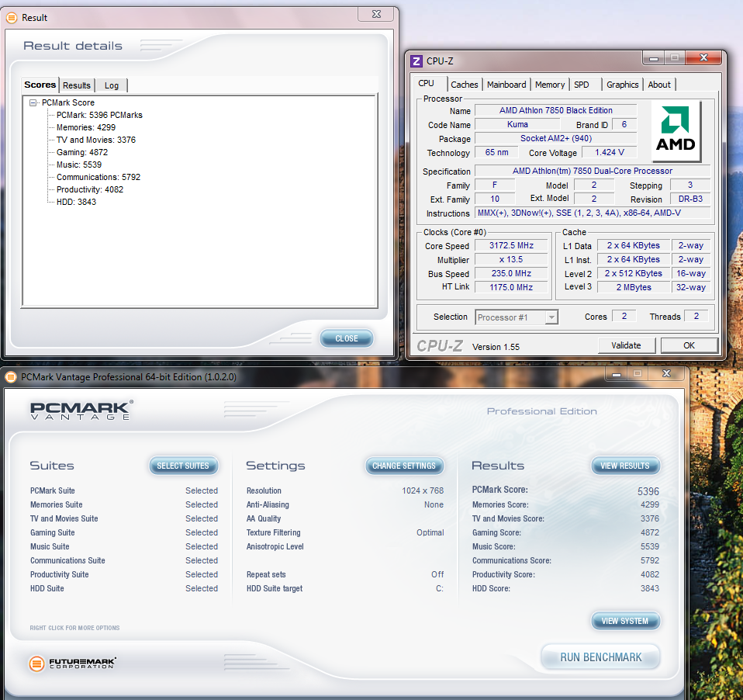Click the 'AMD Athlon 7850 Black Edition' name field
Image resolution: width=743 pixels, height=700 pixels.
(x=556, y=110)
